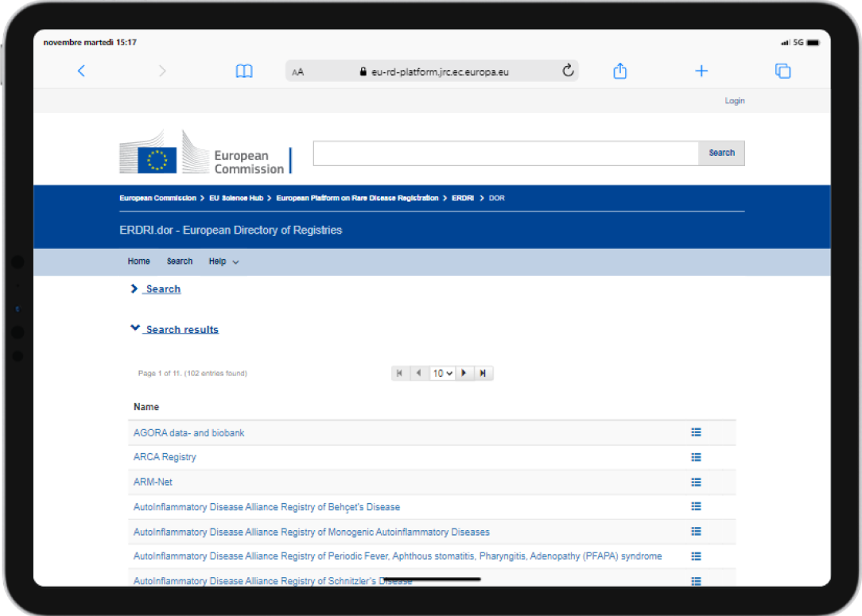862x616 pixels.
Task: Open a new tab with plus icon
Action: click(x=701, y=71)
